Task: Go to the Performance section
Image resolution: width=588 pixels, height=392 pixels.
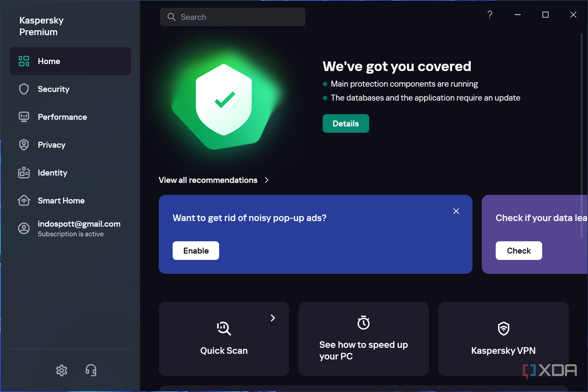Action: pos(70,117)
